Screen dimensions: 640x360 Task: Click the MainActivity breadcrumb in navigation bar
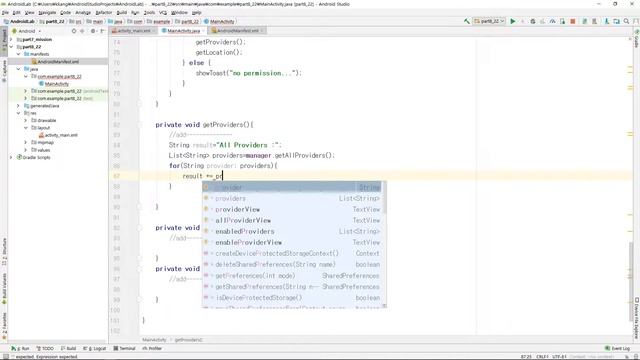(x=220, y=21)
